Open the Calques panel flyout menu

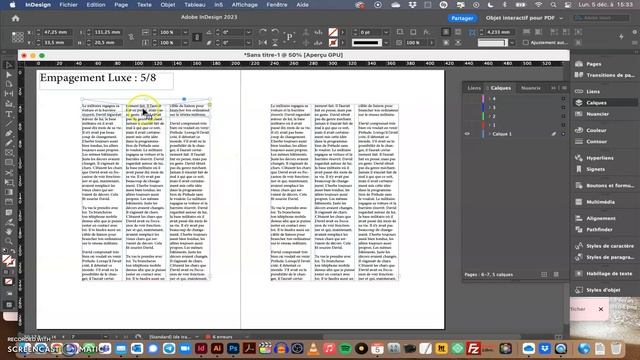(x=564, y=88)
